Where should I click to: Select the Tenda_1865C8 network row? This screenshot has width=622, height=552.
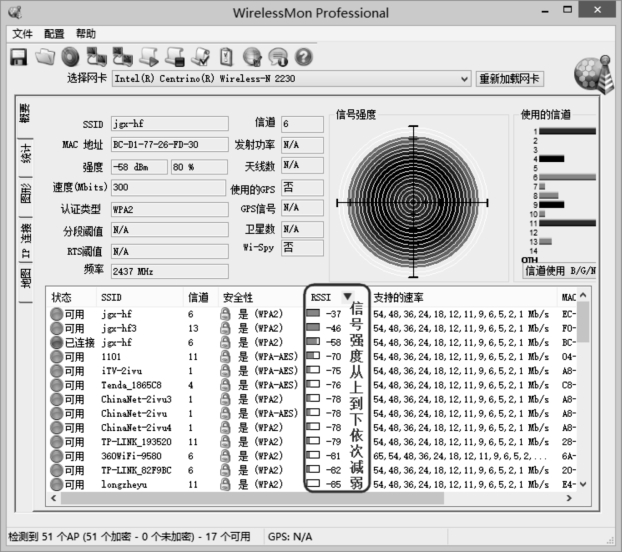click(130, 385)
